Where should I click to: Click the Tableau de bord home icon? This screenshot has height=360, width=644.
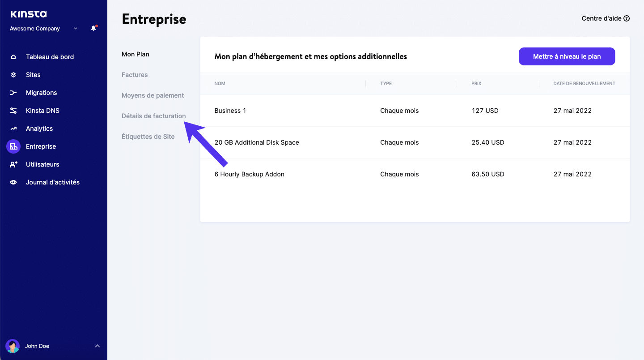[13, 57]
